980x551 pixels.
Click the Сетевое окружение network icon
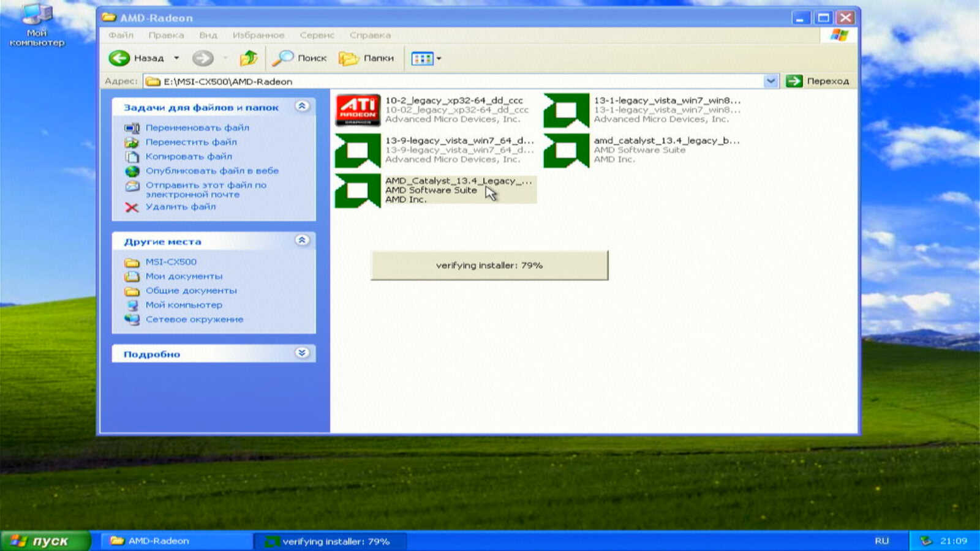[x=132, y=320]
